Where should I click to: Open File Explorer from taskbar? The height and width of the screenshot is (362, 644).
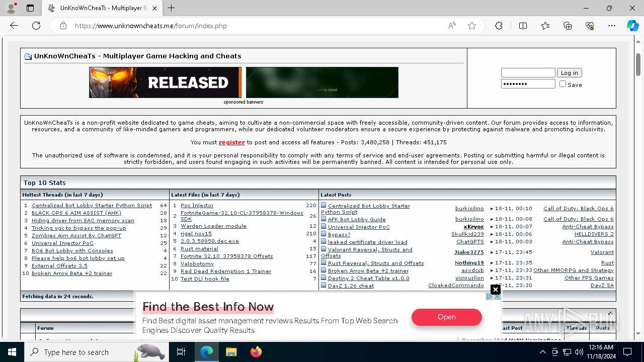tap(231, 352)
